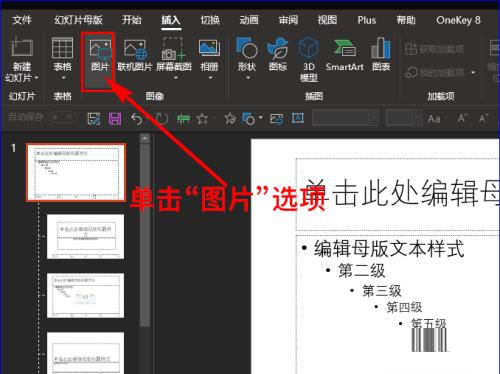
Task: Click the Table (表格) grid icon
Action: click(x=62, y=48)
